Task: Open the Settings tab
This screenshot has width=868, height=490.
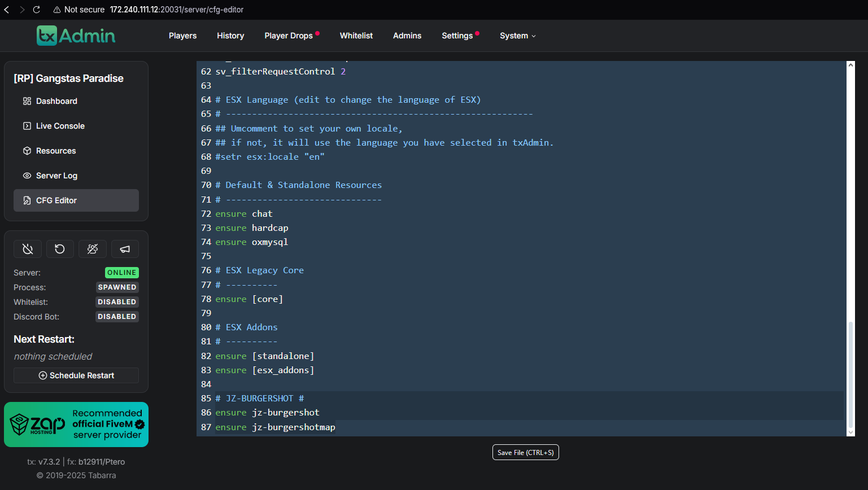Action: (457, 36)
